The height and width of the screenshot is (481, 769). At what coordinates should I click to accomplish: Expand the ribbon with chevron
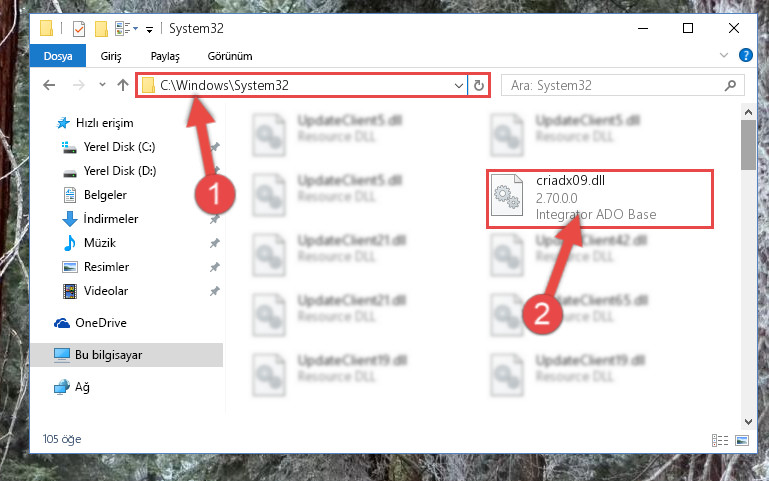tap(723, 55)
